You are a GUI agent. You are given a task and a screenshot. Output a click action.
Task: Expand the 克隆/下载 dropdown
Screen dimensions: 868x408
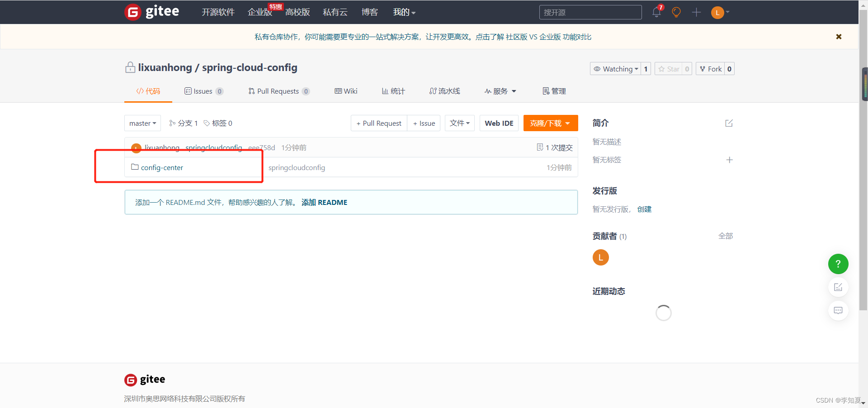coord(551,123)
